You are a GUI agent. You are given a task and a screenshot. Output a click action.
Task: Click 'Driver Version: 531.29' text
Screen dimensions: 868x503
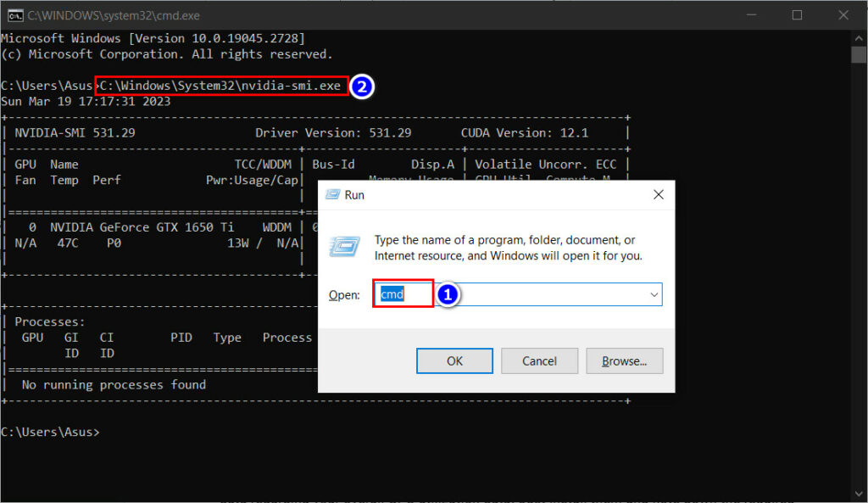[333, 133]
